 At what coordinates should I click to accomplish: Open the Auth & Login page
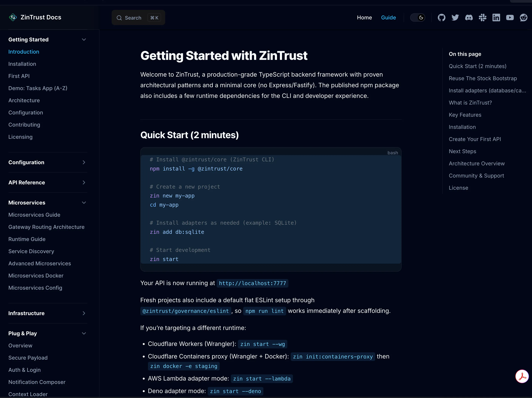click(x=24, y=370)
